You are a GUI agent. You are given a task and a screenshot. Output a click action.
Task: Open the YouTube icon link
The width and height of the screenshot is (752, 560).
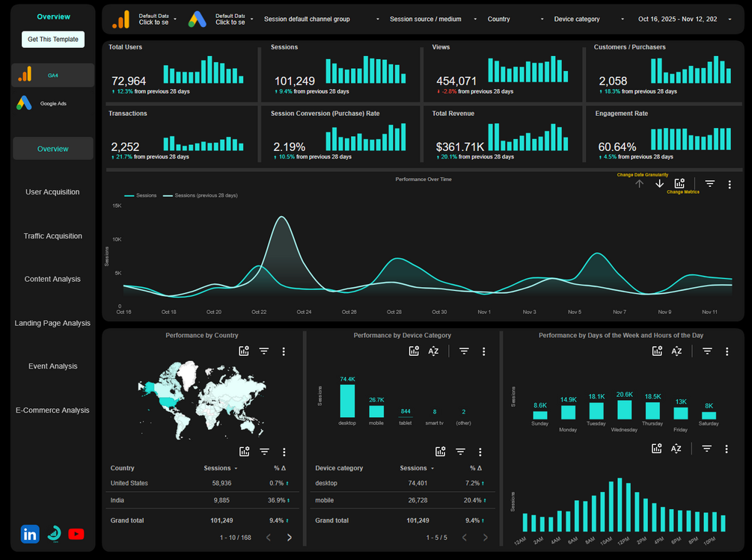click(x=76, y=534)
